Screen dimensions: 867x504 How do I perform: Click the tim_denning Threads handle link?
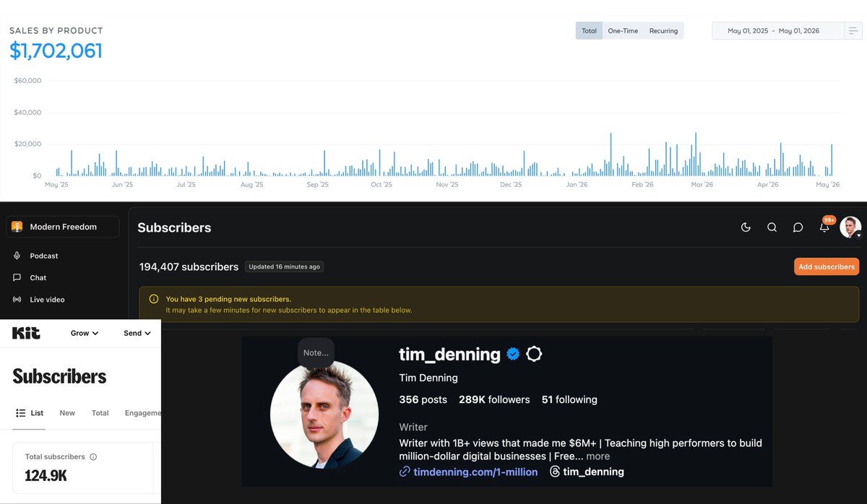[x=593, y=472]
